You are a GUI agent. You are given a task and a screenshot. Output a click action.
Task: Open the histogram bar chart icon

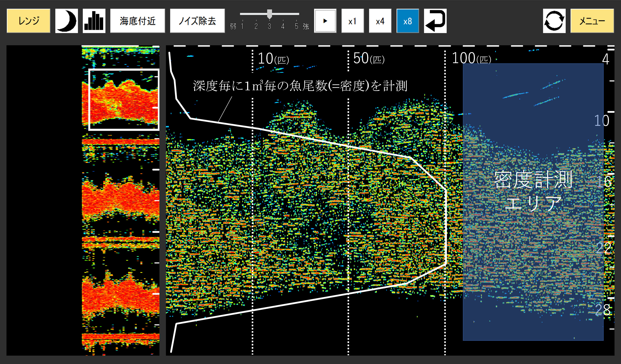click(94, 21)
